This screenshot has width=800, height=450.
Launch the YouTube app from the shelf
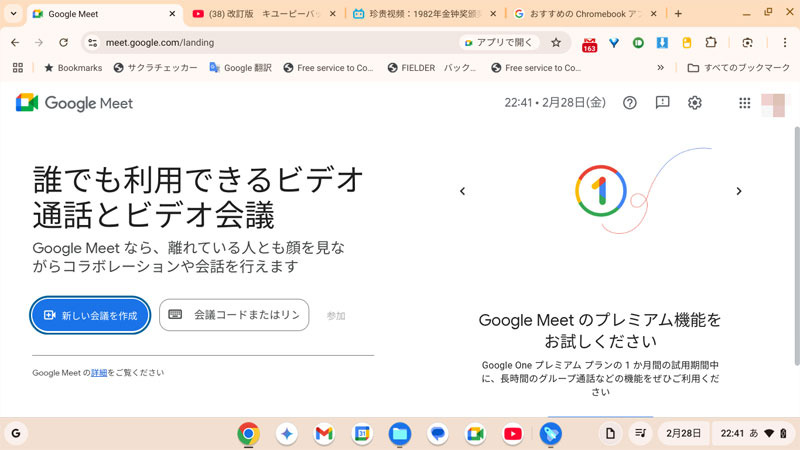[x=513, y=434]
